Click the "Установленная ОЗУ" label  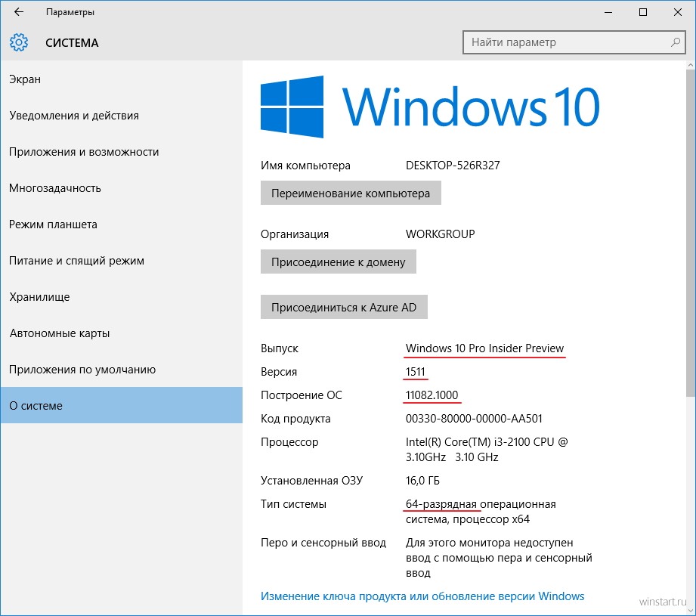311,481
